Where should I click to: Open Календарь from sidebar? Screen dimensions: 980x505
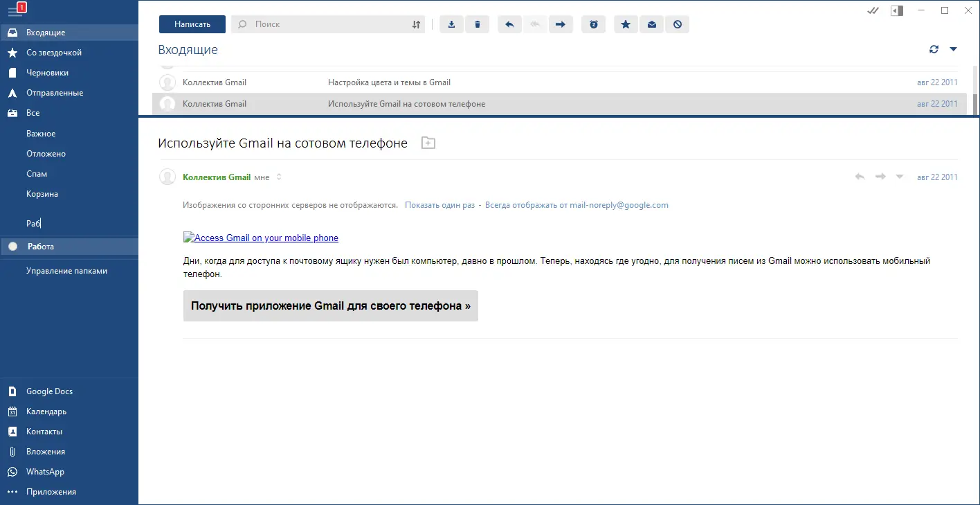69,411
